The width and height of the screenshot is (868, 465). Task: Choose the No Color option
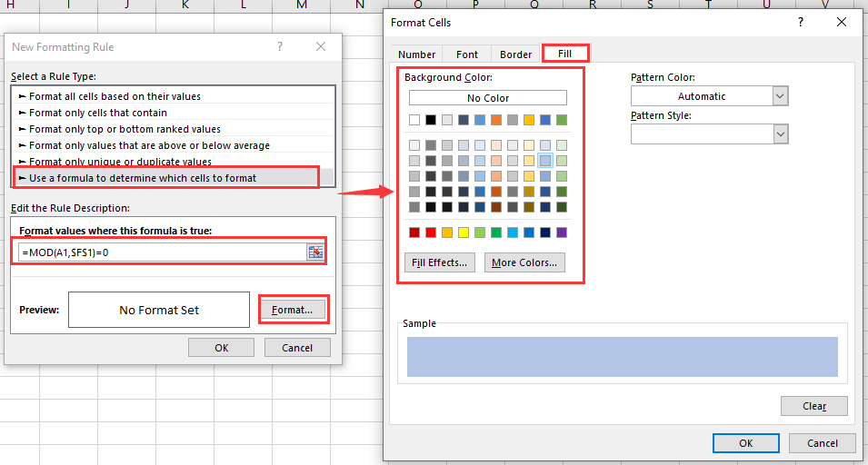point(488,98)
